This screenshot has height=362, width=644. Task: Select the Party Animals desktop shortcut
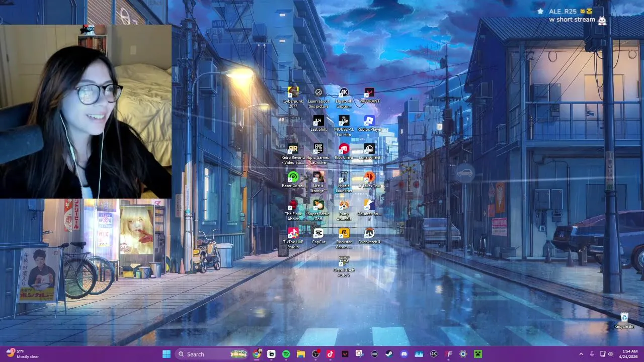344,210
